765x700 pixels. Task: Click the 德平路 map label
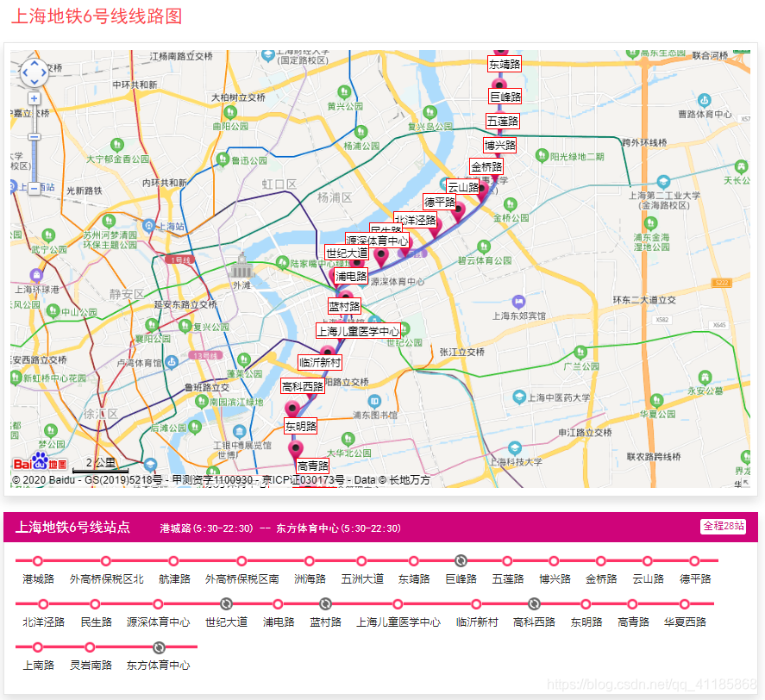click(439, 202)
